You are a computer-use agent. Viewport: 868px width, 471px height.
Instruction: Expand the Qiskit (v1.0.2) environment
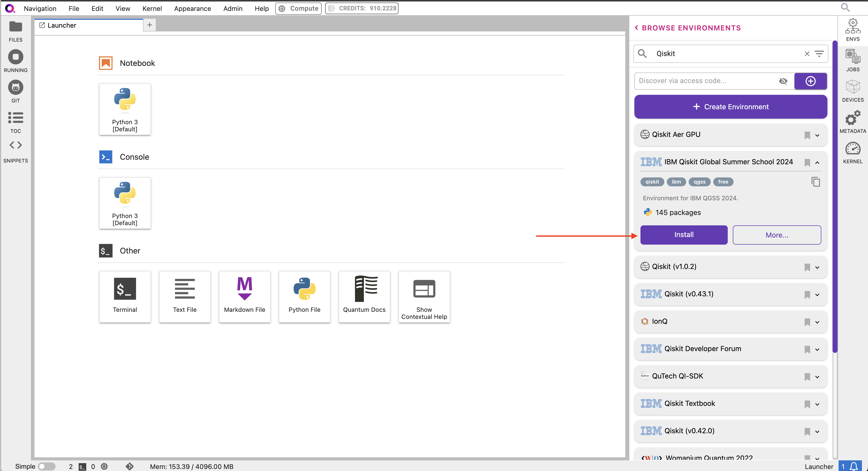817,267
